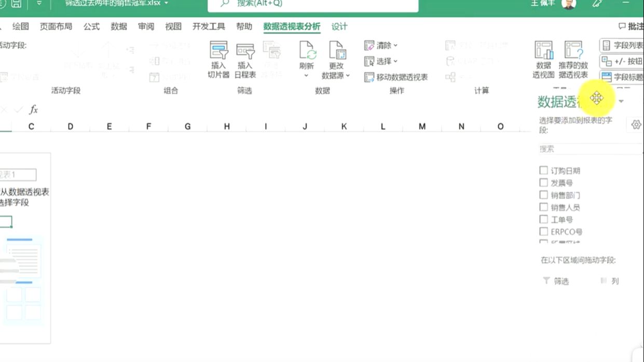Viewport: 644px width, 362px height.
Task: Check the 订购日期 field checkbox
Action: (x=543, y=170)
